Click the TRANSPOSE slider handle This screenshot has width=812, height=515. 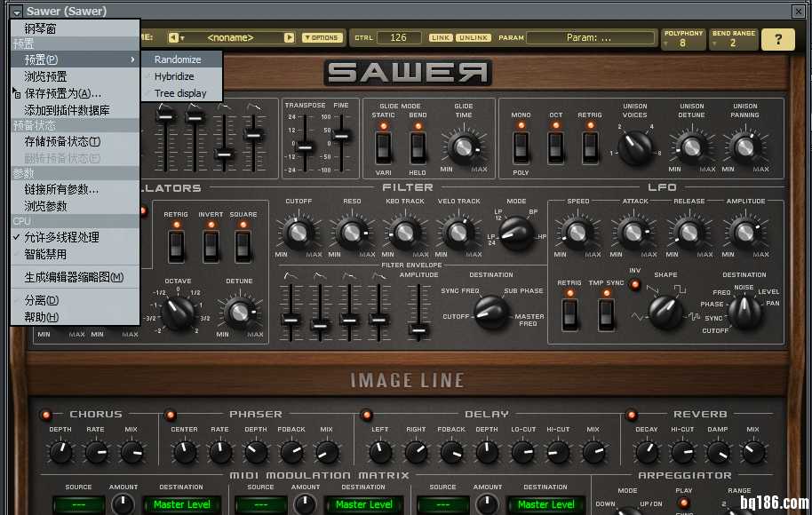[x=305, y=146]
